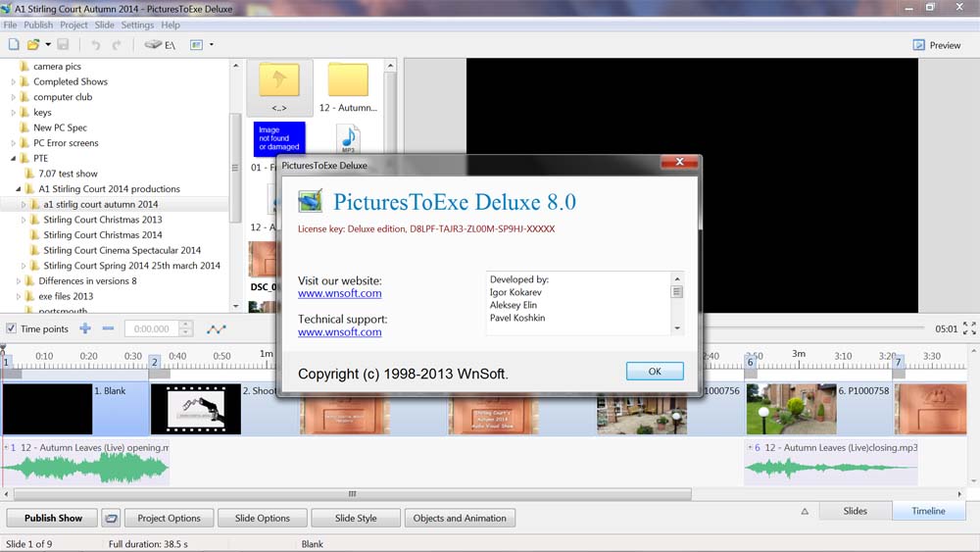Screen dimensions: 980x552
Task: Click the MP3 audio file icon
Action: point(348,138)
